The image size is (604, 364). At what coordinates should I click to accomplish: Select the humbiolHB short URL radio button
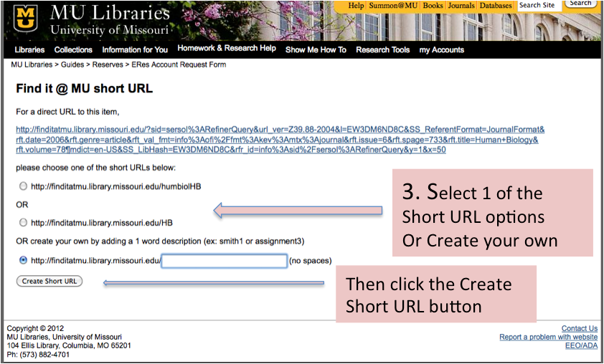coord(24,186)
